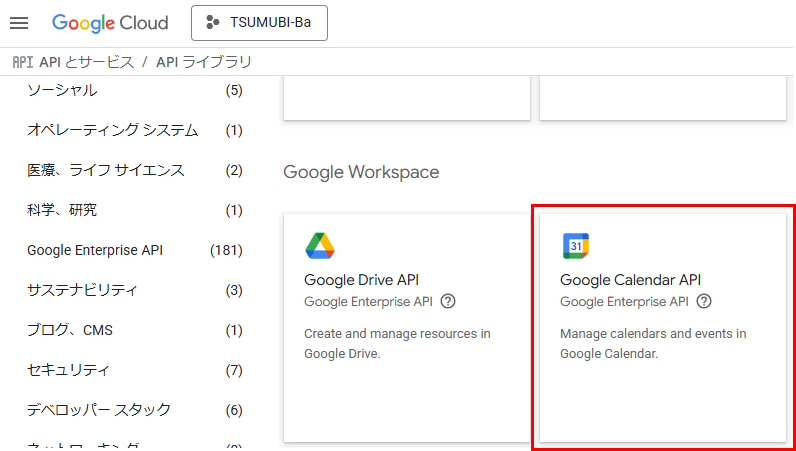The image size is (796, 451).
Task: Open the TSUMUBI-Ba project selector
Action: click(x=259, y=23)
